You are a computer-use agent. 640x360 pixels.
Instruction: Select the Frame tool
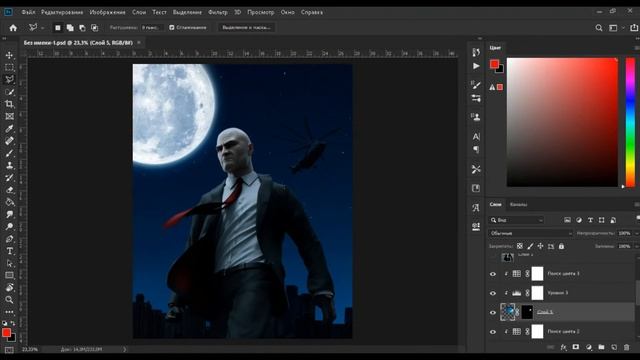coord(9,116)
